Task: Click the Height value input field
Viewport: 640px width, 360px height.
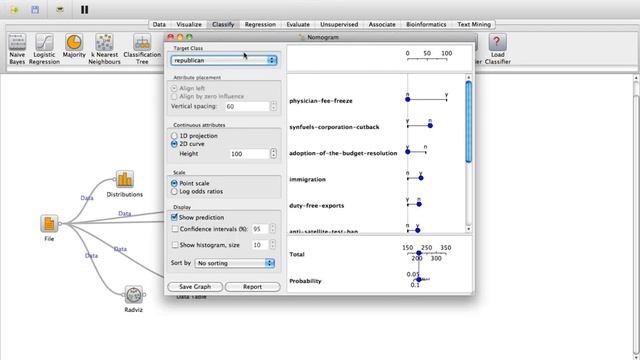Action: click(249, 153)
